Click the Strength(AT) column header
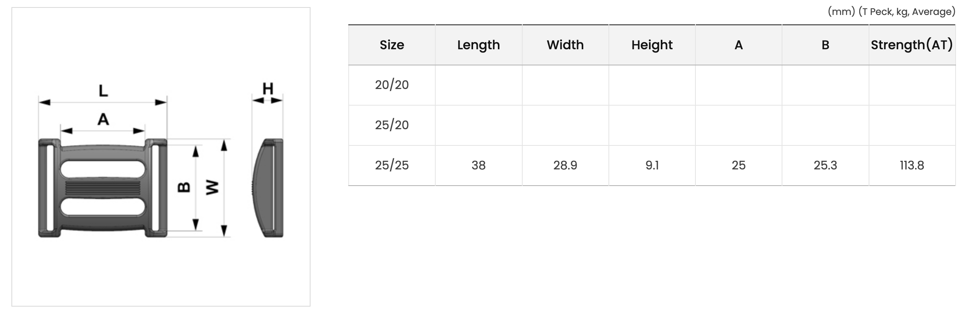 pos(912,45)
